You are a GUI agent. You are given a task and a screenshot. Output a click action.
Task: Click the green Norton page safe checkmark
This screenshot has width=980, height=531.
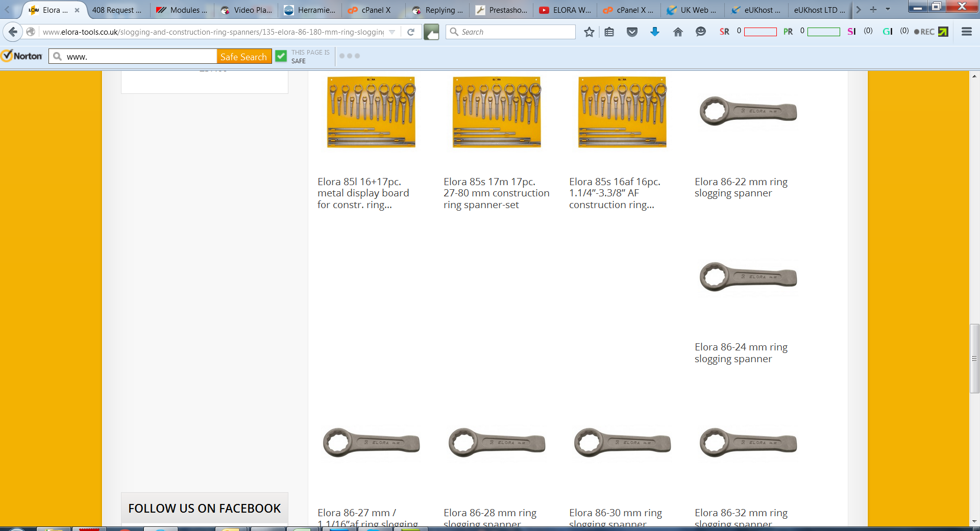pyautogui.click(x=281, y=56)
